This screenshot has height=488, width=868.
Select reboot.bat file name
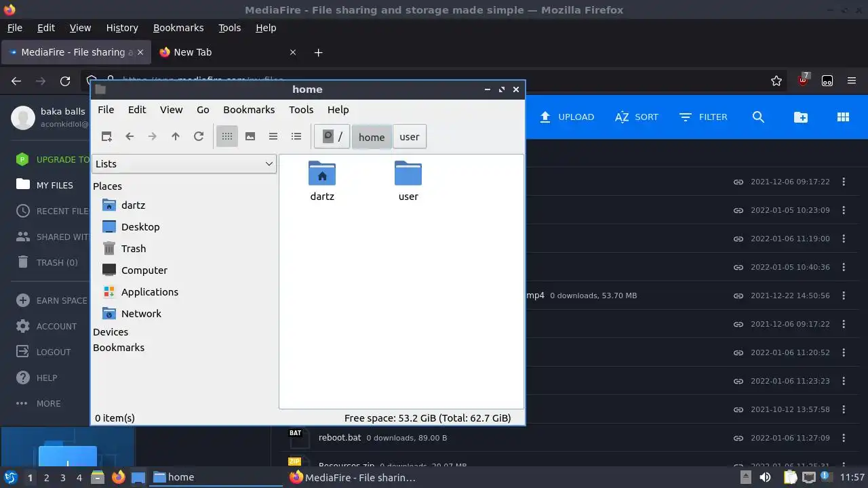(x=340, y=437)
